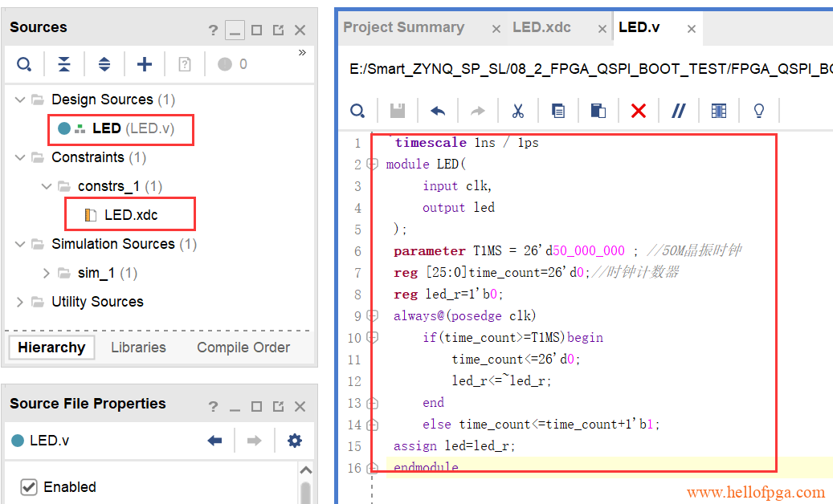Open settings gear in Source File Properties
Image resolution: width=833 pixels, height=504 pixels.
click(x=295, y=441)
